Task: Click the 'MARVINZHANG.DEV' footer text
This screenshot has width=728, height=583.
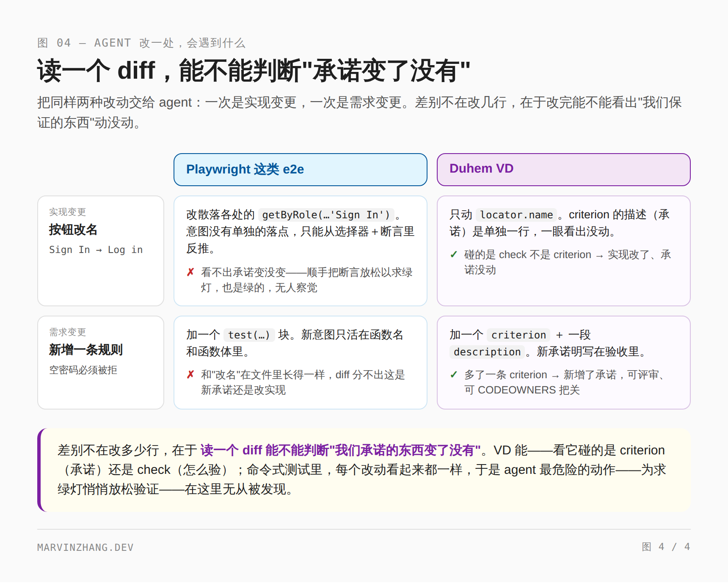Action: click(85, 547)
